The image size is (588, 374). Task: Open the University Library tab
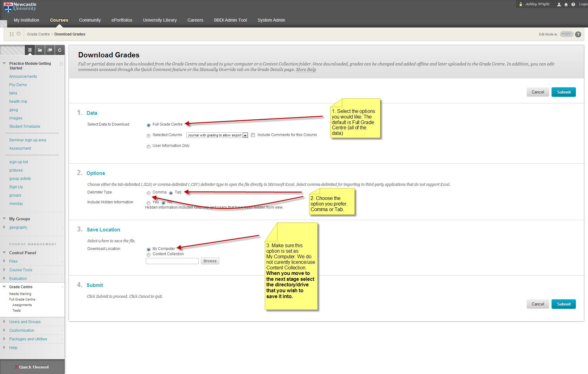pos(160,20)
